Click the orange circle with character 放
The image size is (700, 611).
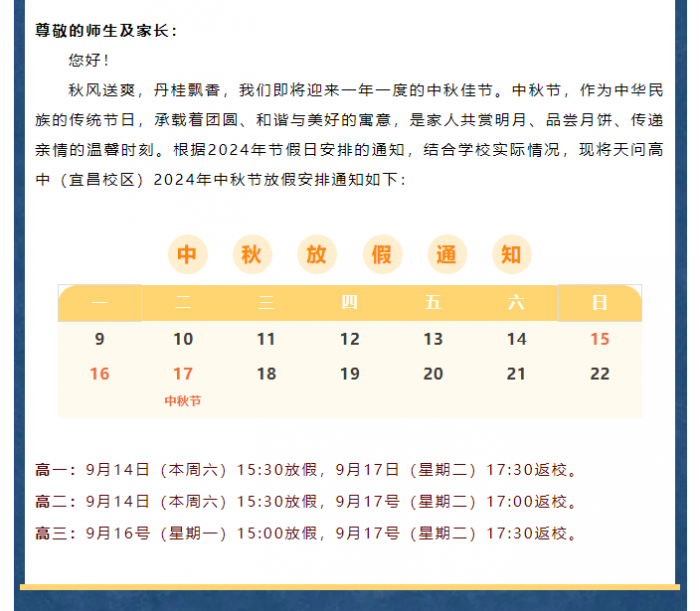point(317,254)
